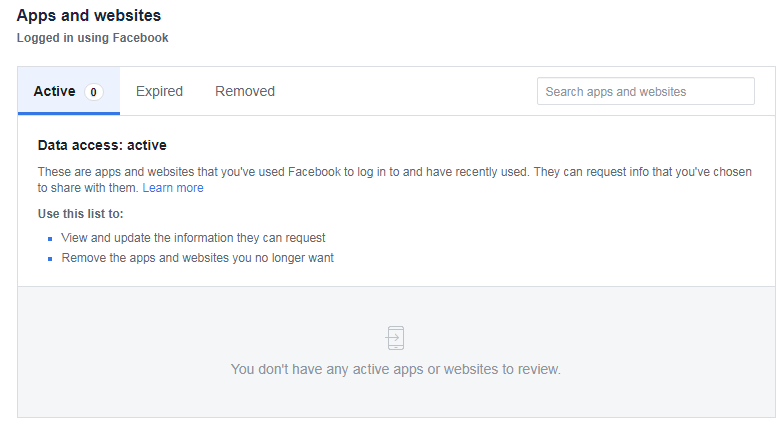Click the Logged in using Facebook subtitle

[92, 38]
